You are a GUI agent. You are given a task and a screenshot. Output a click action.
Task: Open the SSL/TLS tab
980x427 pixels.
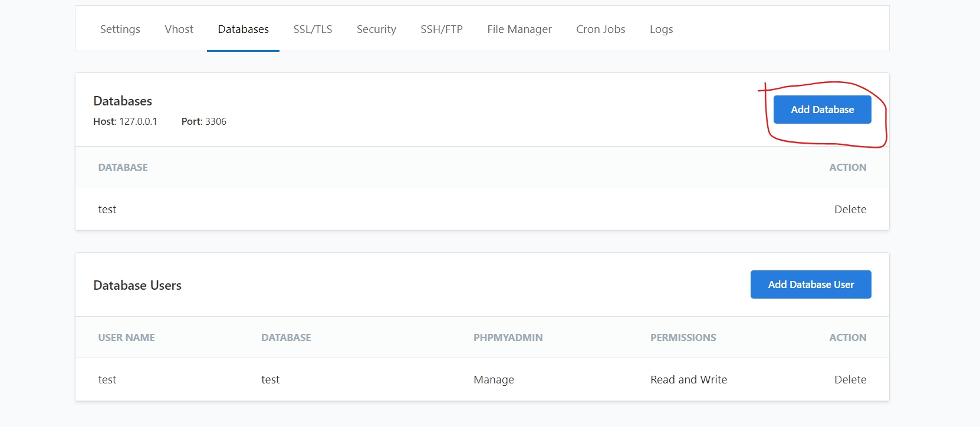pos(313,29)
